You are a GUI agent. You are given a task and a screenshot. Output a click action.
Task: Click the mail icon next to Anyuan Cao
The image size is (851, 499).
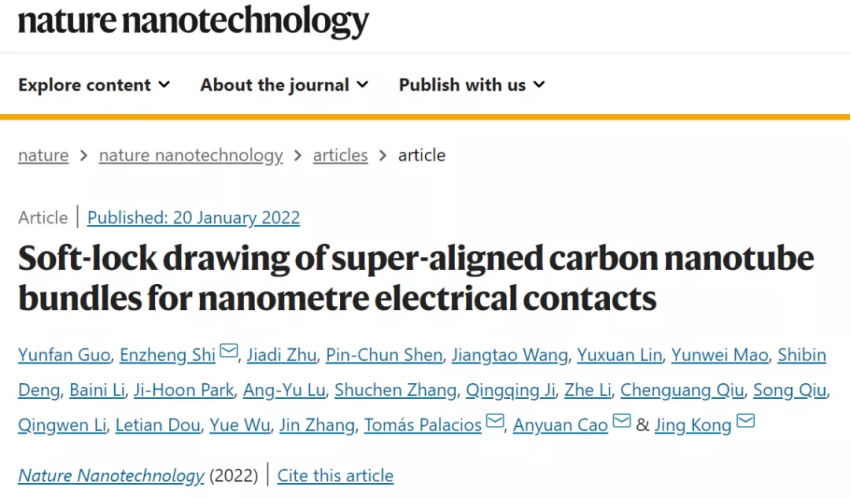click(622, 421)
